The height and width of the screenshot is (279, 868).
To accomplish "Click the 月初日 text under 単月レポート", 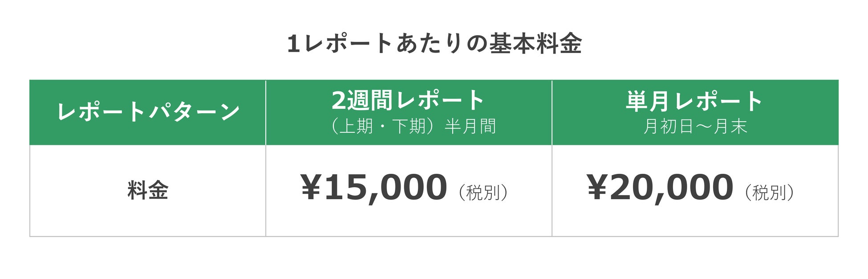I will tap(669, 127).
